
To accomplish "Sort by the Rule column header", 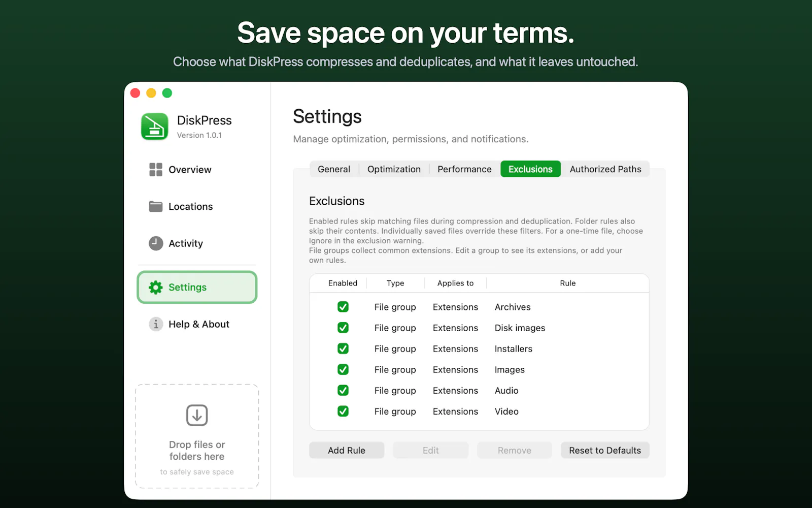I will pos(567,283).
